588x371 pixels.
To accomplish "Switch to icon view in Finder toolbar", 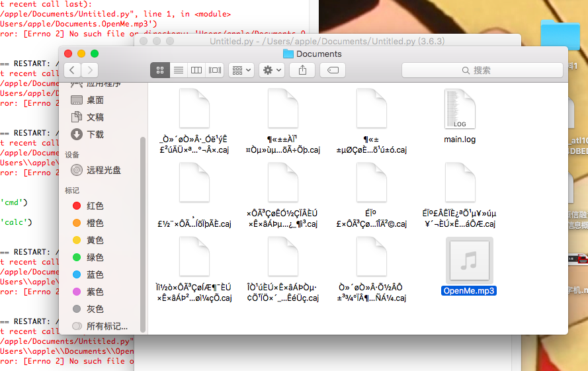I will tap(160, 69).
